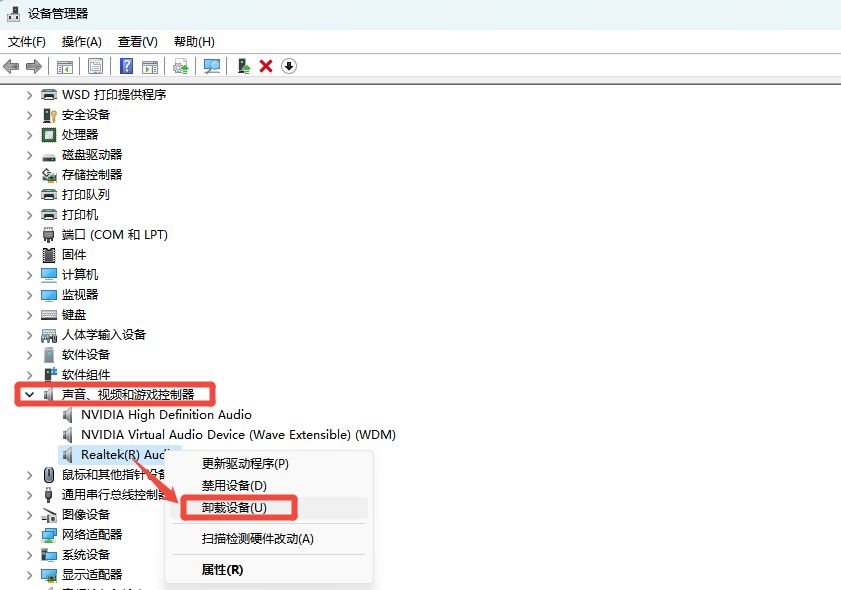Click the 安全设备 key icon
This screenshot has width=841, height=590.
click(49, 115)
